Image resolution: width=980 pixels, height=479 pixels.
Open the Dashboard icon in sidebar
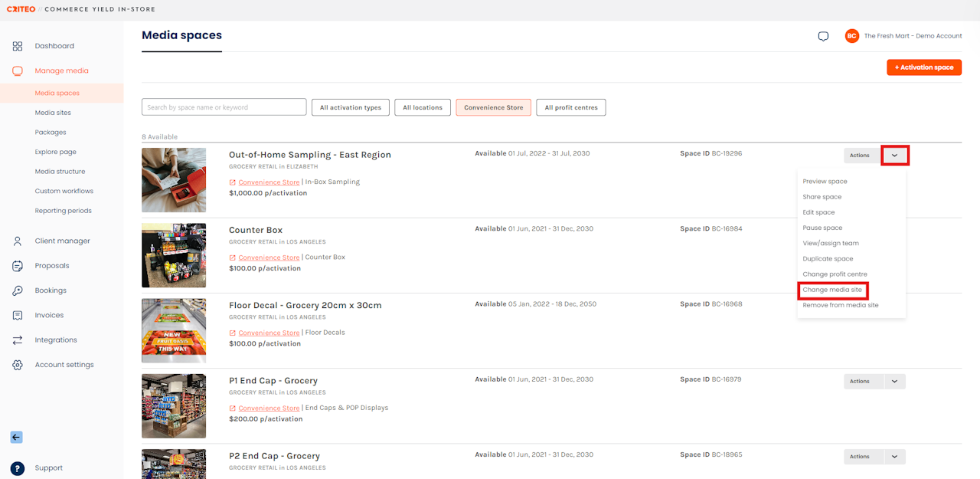click(18, 46)
